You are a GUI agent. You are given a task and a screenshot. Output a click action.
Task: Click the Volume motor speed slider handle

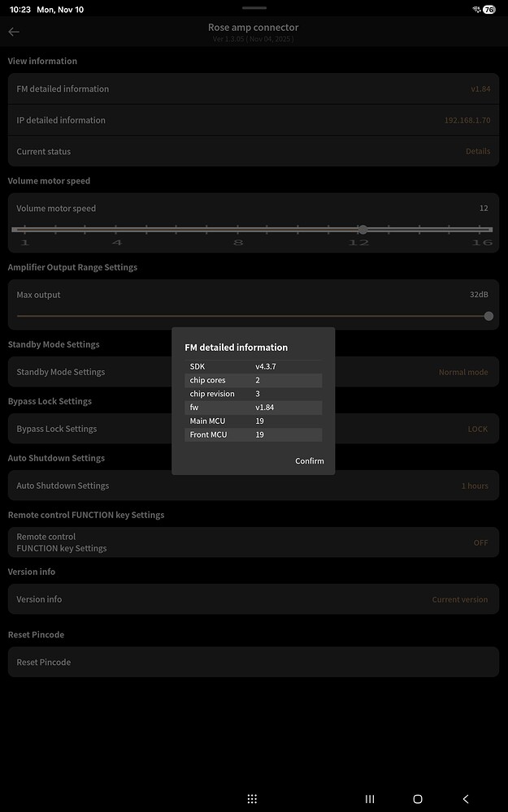tap(363, 230)
